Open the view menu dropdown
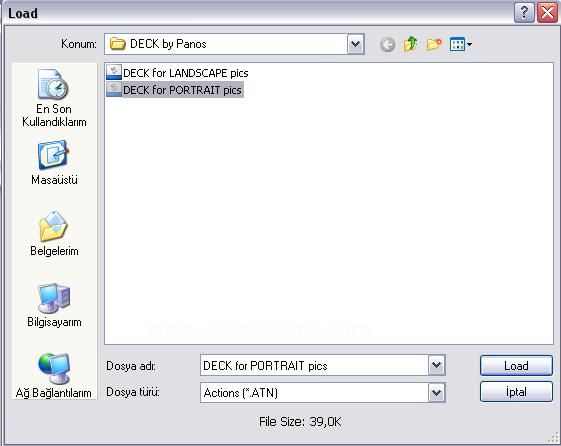 (461, 44)
